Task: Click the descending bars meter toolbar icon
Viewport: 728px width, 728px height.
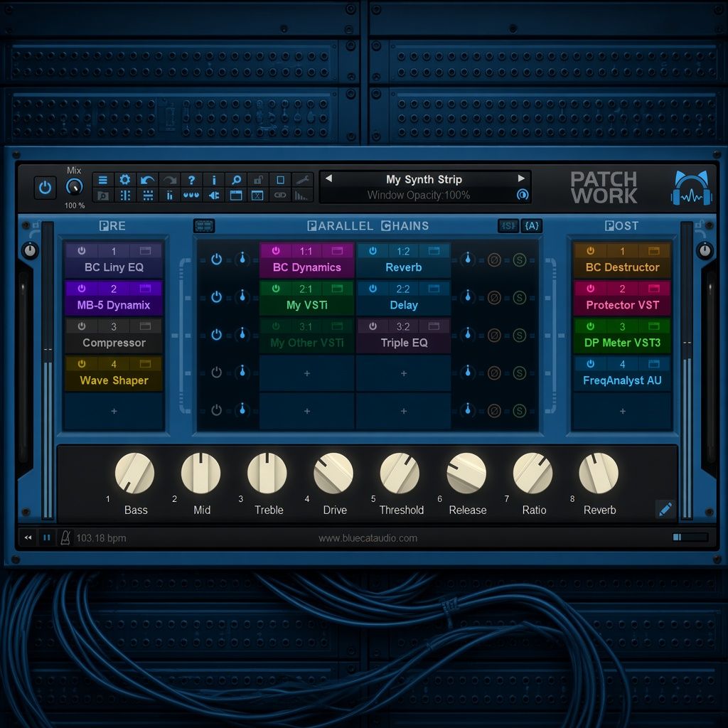Action: click(x=301, y=196)
